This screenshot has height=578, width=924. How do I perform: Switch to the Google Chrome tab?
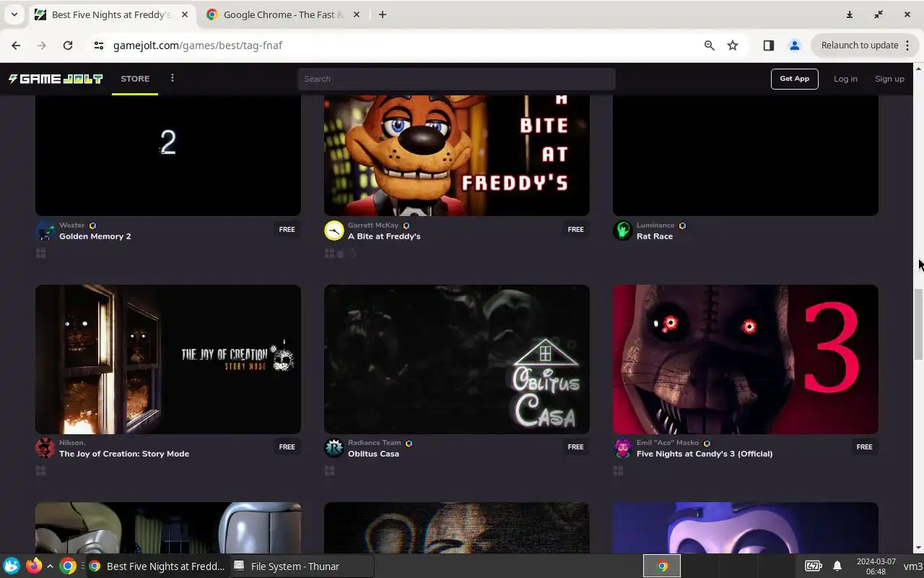coord(284,14)
